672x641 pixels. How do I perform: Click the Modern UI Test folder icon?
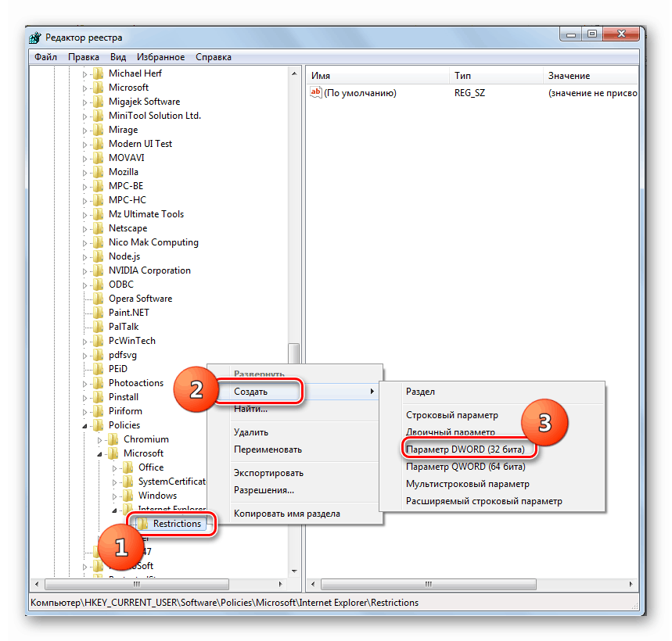(x=99, y=144)
